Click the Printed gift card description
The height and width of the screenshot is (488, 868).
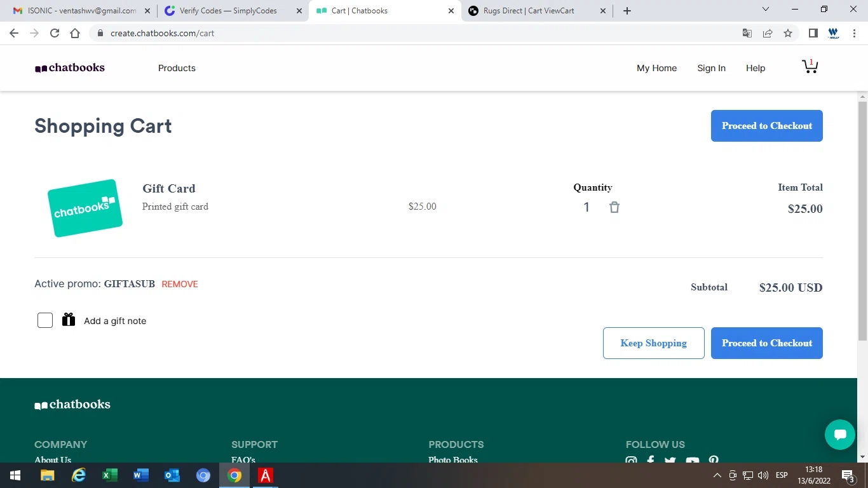175,207
